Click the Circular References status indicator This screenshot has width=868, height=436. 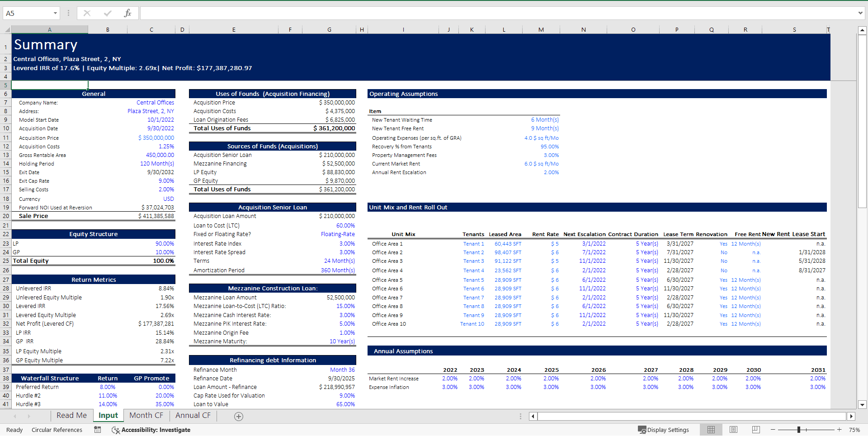coord(57,430)
